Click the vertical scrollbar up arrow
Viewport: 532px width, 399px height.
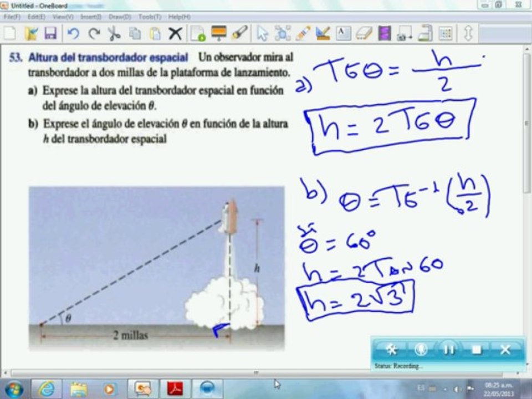tap(528, 49)
